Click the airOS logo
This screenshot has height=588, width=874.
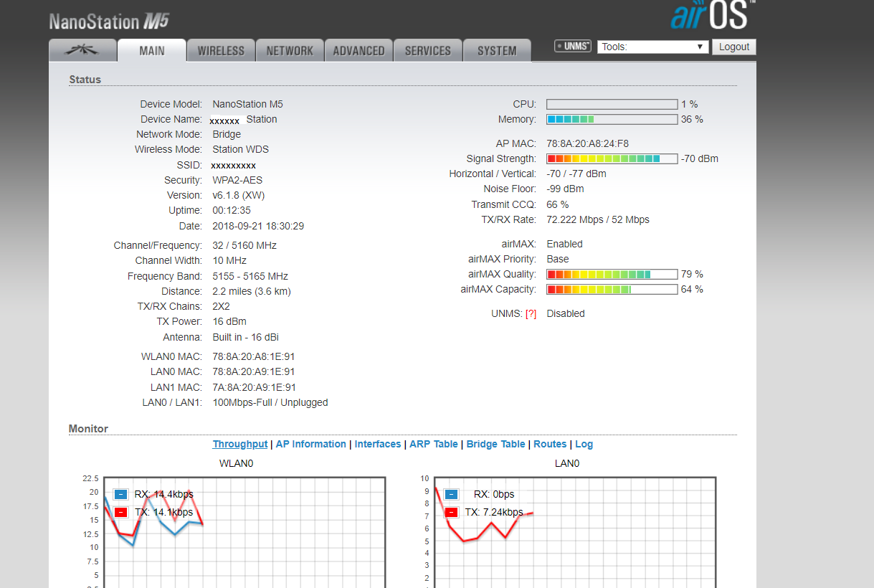713,14
